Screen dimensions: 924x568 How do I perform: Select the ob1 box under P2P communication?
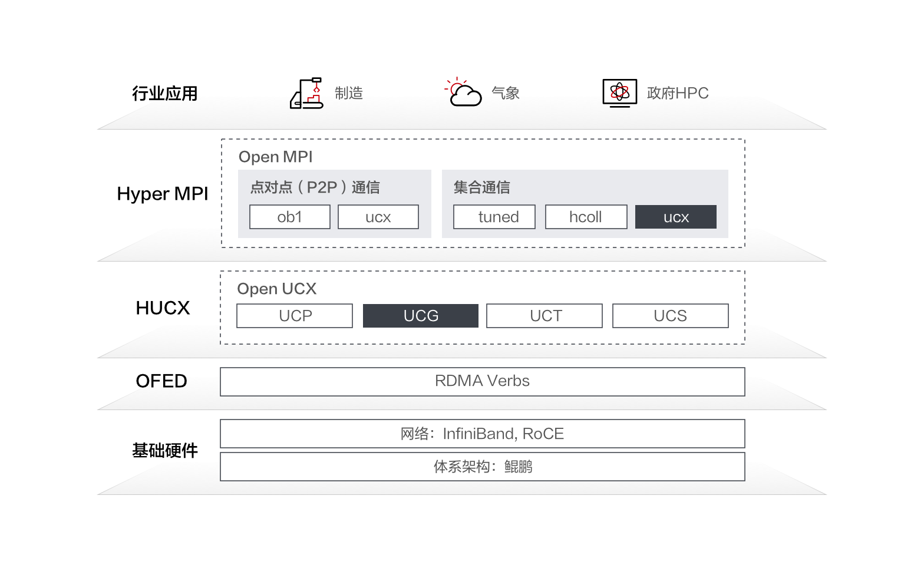[x=290, y=217]
